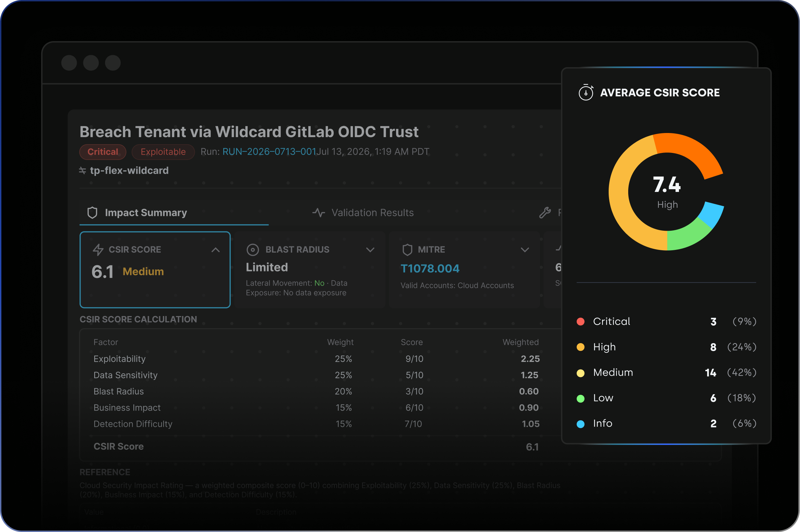Click the tp-flex-wildcard label
The image size is (800, 532).
[129, 170]
